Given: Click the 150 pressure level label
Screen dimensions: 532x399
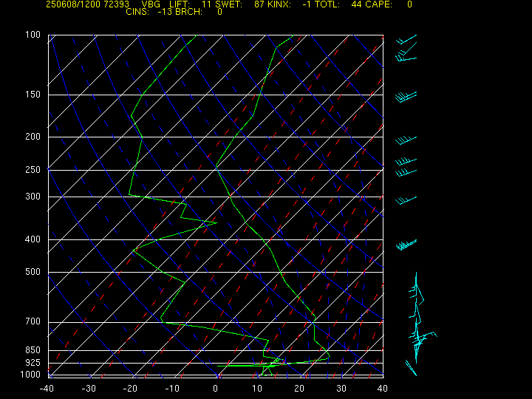Looking at the screenshot, I should 33,95.
